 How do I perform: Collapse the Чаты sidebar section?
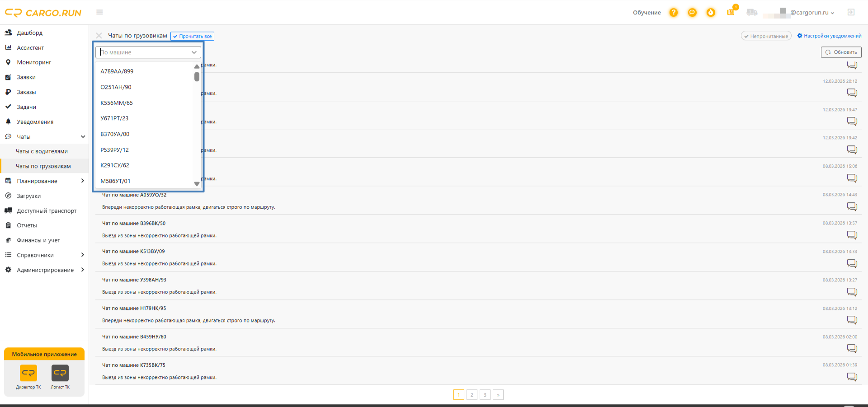[x=83, y=137]
